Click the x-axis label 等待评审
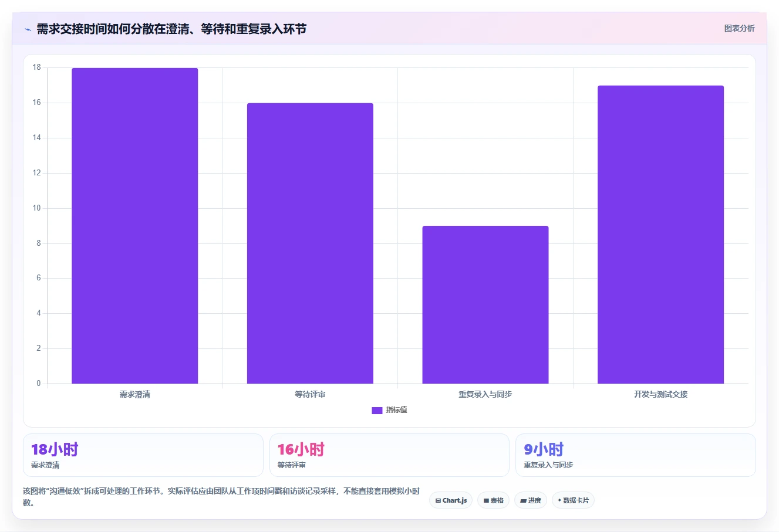The width and height of the screenshot is (779, 532). (x=310, y=394)
